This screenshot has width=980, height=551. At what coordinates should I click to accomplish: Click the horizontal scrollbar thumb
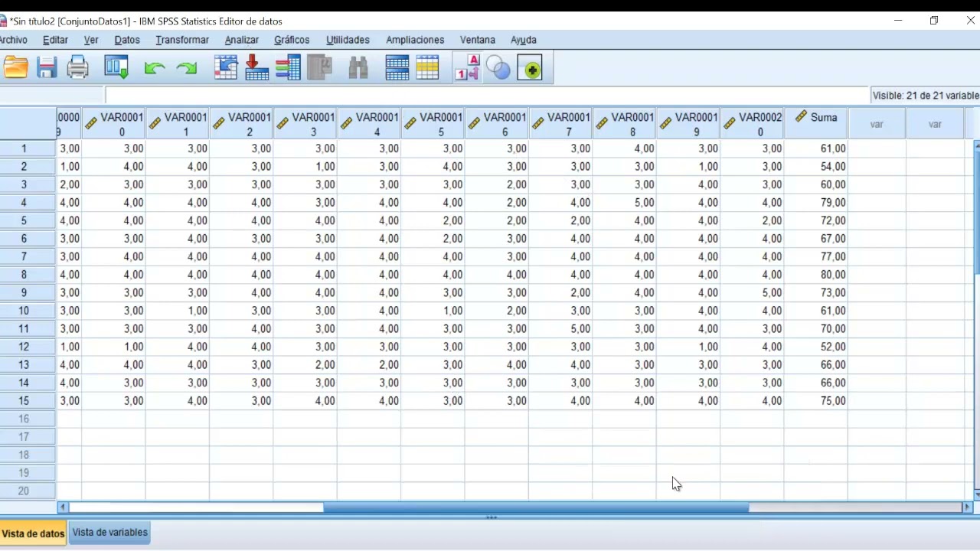536,507
